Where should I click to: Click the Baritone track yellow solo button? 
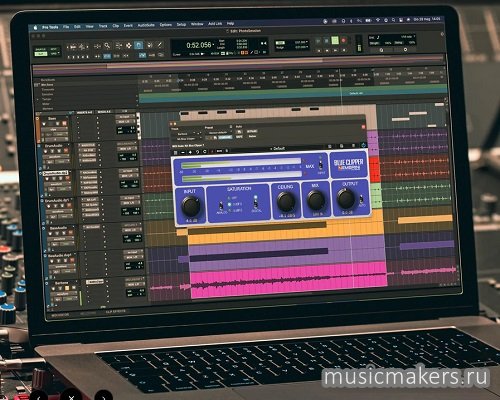(x=67, y=288)
